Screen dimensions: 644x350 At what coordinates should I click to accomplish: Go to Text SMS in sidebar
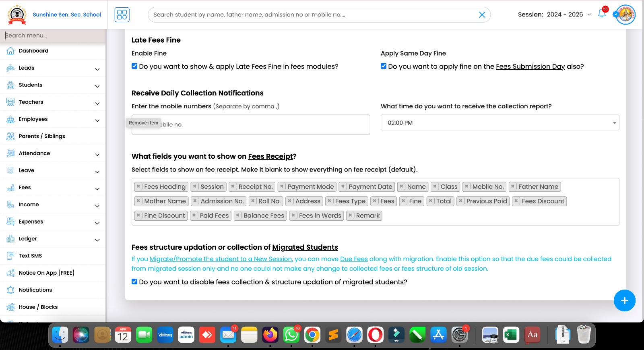[30, 256]
